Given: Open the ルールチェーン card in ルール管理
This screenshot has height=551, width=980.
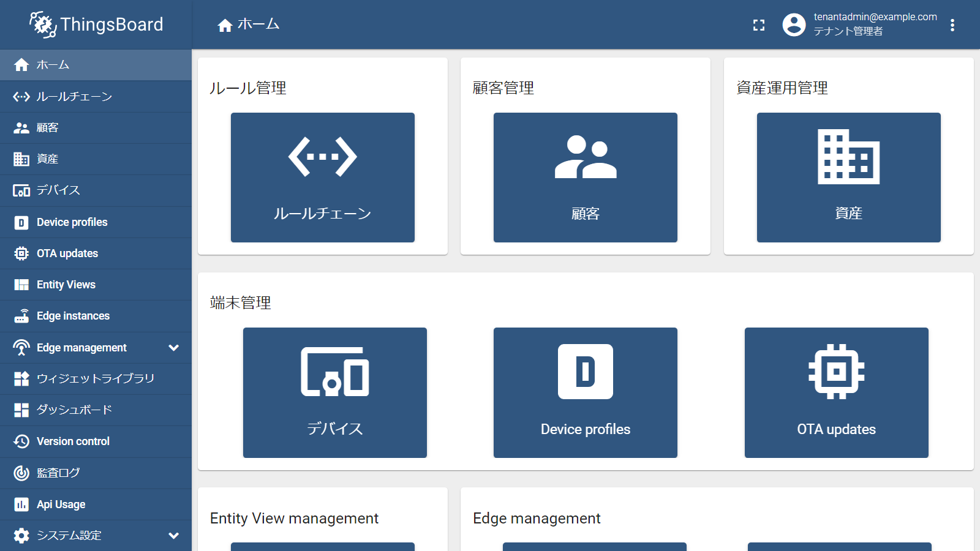Looking at the screenshot, I should [322, 178].
